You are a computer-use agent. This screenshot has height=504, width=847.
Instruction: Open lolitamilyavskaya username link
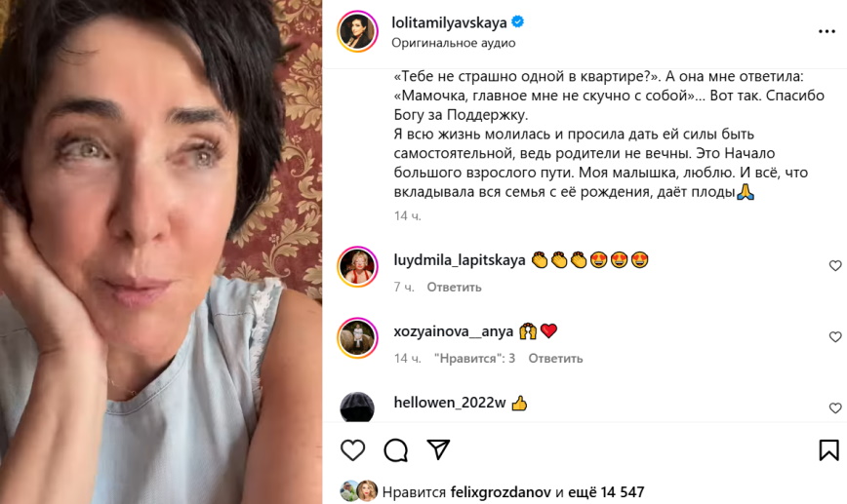[449, 22]
